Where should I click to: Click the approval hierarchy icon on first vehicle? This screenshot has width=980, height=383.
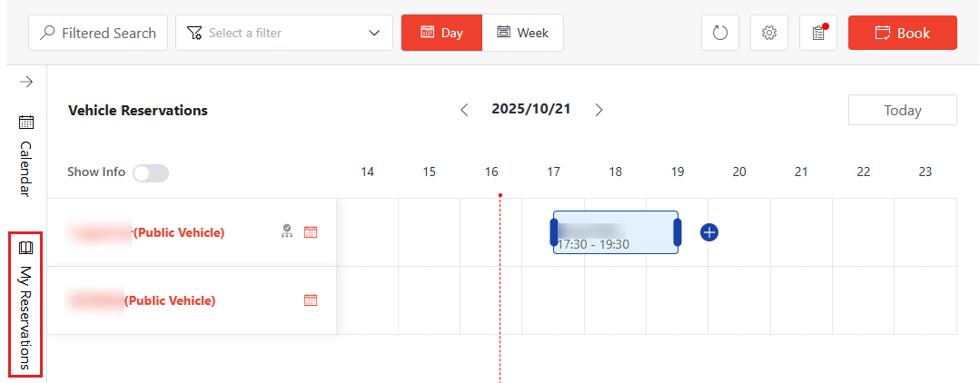click(x=287, y=231)
